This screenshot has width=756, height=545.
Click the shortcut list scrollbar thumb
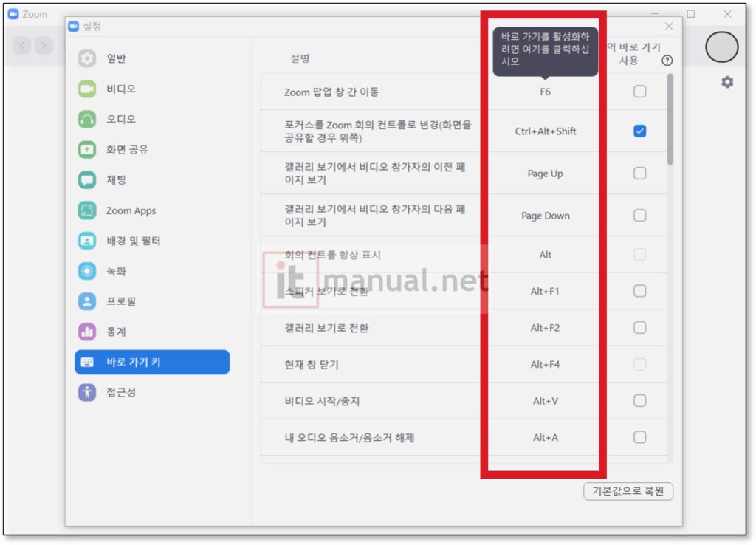[x=670, y=120]
